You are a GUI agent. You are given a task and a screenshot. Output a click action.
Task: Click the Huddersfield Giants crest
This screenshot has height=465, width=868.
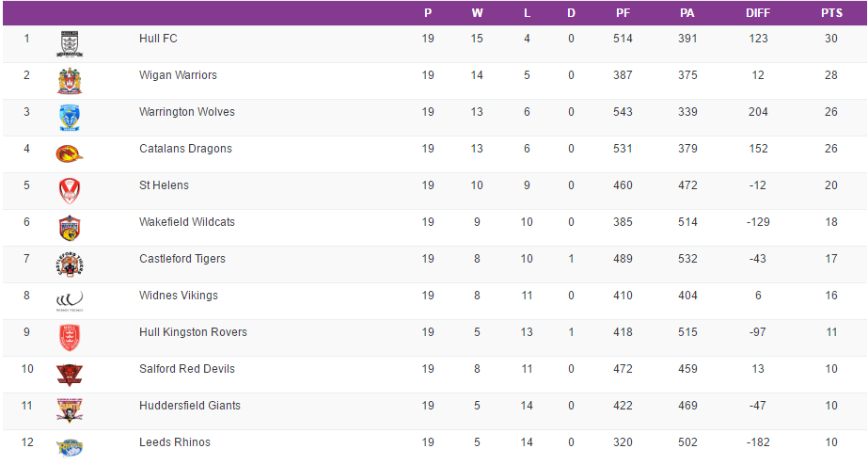click(70, 410)
